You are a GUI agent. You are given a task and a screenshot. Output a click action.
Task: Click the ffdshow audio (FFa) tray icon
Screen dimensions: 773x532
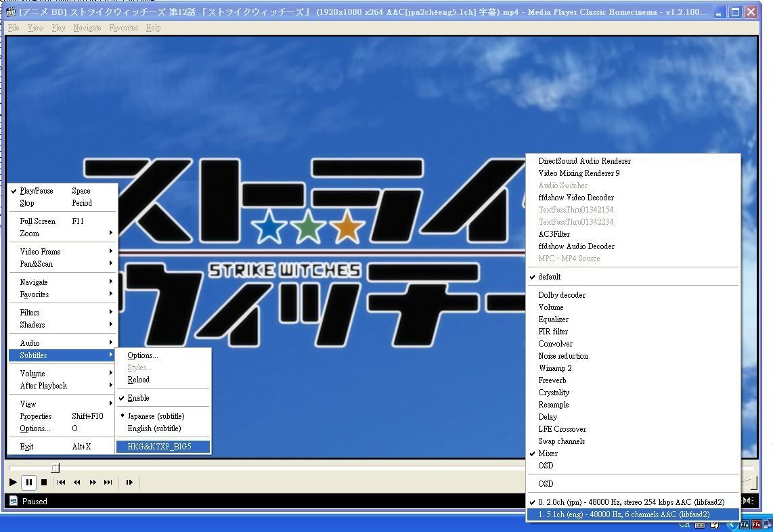click(745, 525)
